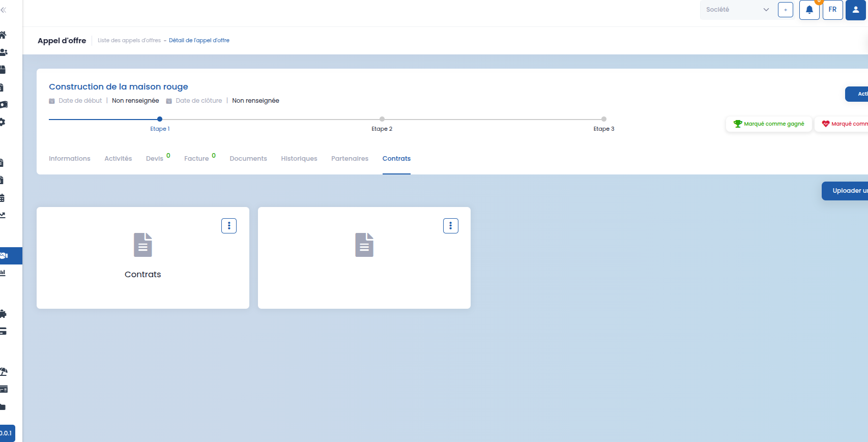The image size is (868, 442).
Task: Open the user profile icon button
Action: [x=856, y=10]
